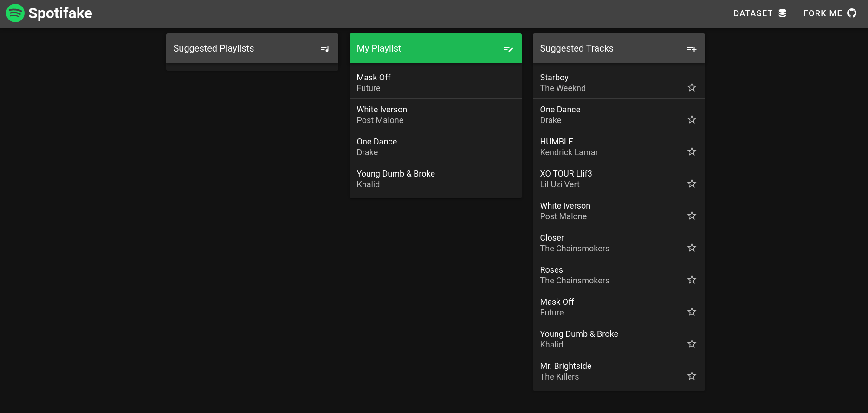Select One Dance in Suggested Tracks

(x=619, y=115)
